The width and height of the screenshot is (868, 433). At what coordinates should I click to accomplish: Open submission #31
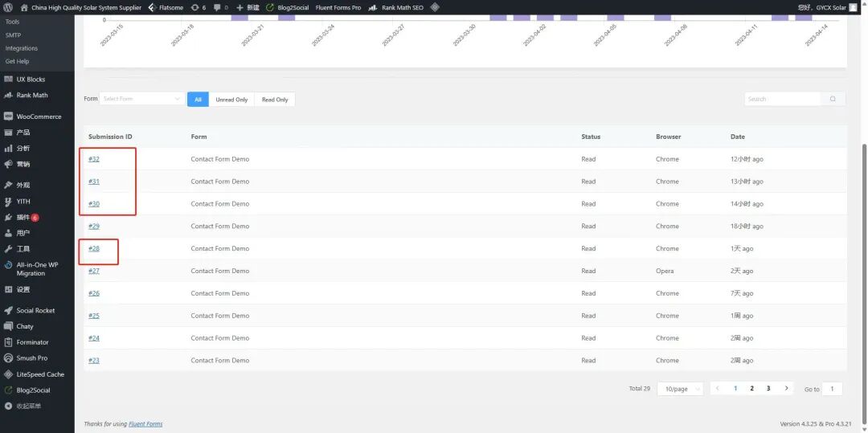coord(94,182)
